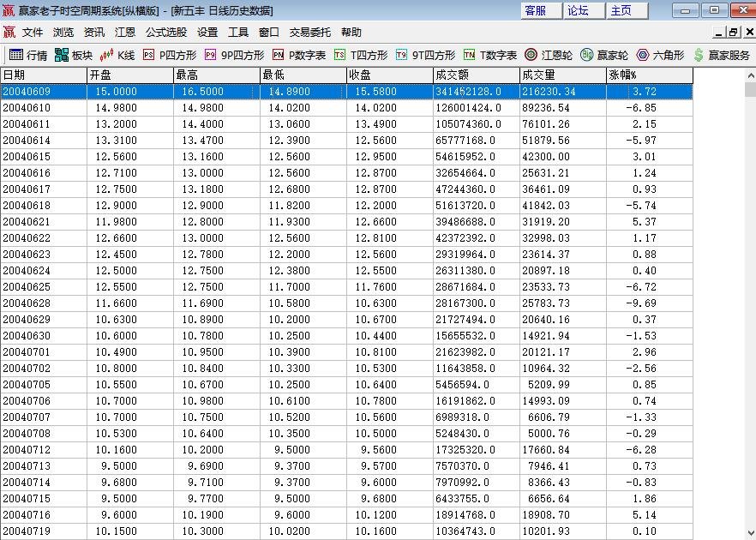
Task: Select the row dated 20040618
Action: 346,206
